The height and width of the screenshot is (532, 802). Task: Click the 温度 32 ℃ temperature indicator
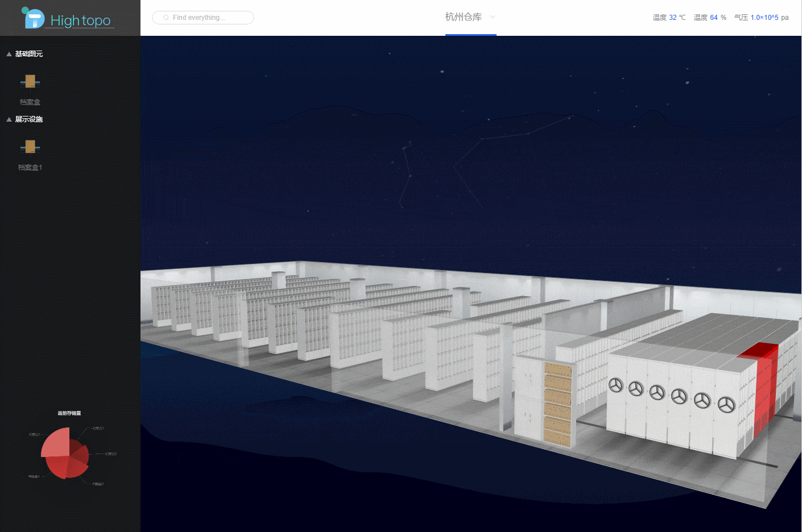click(669, 17)
